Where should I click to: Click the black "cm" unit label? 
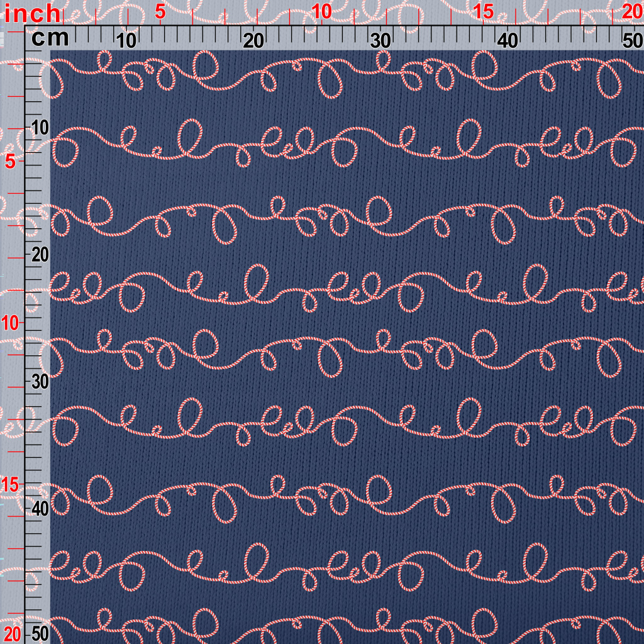pyautogui.click(x=50, y=38)
